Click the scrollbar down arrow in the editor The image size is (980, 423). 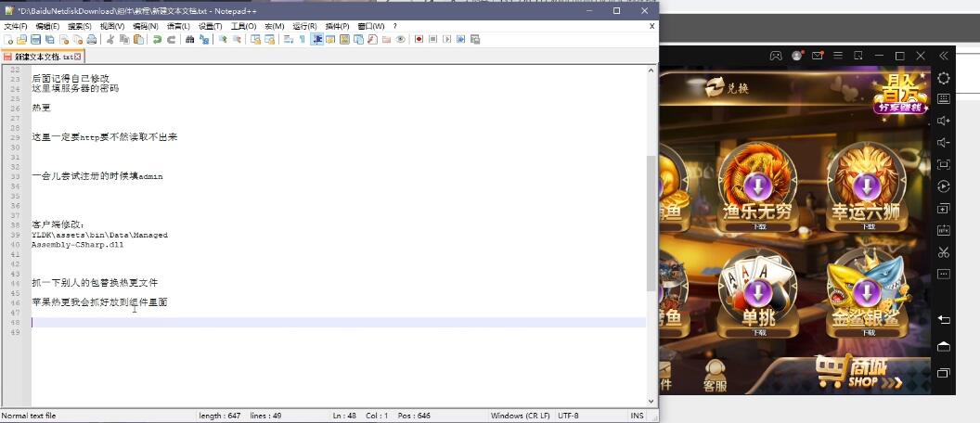point(651,401)
